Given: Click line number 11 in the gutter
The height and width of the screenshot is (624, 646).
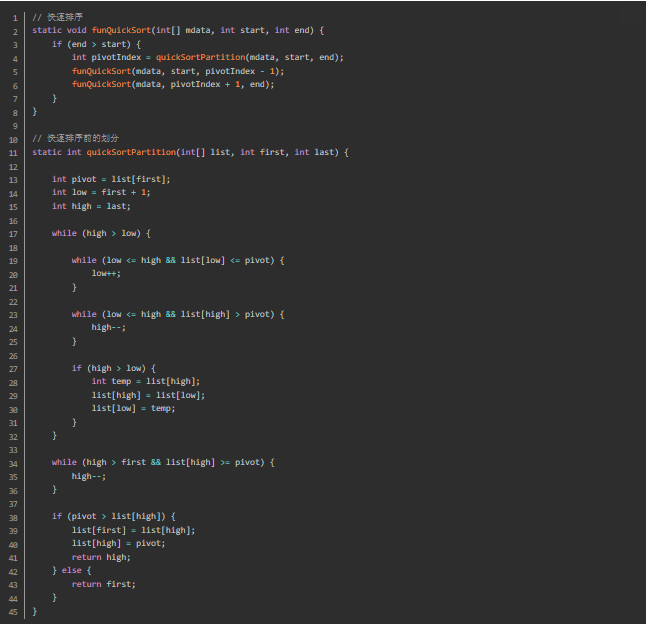Looking at the screenshot, I should pyautogui.click(x=13, y=153).
